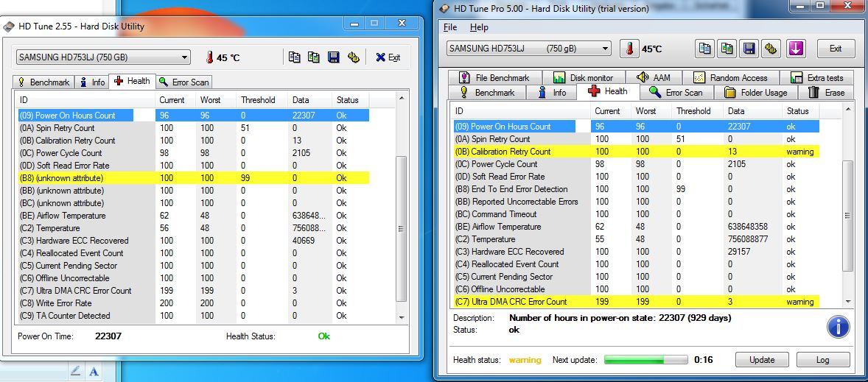Open the drive dropdown in HD Tune 2.55
868x382 pixels.
[103, 57]
